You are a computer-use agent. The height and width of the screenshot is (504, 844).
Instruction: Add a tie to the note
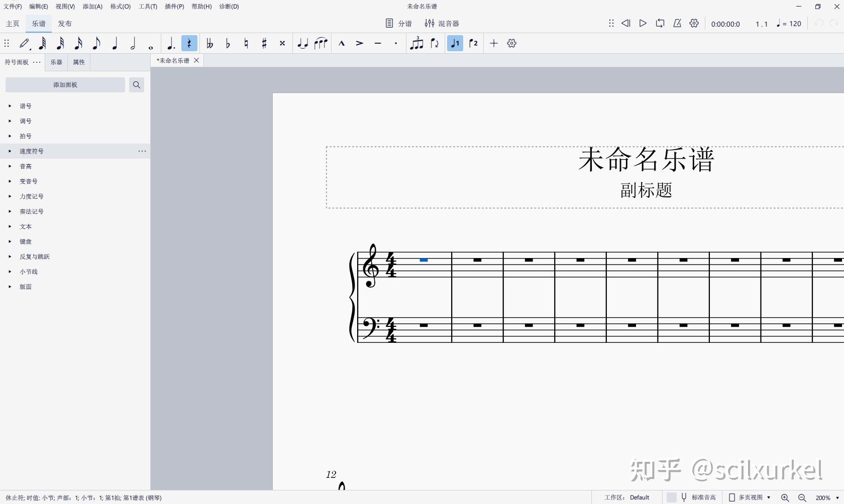pos(302,44)
